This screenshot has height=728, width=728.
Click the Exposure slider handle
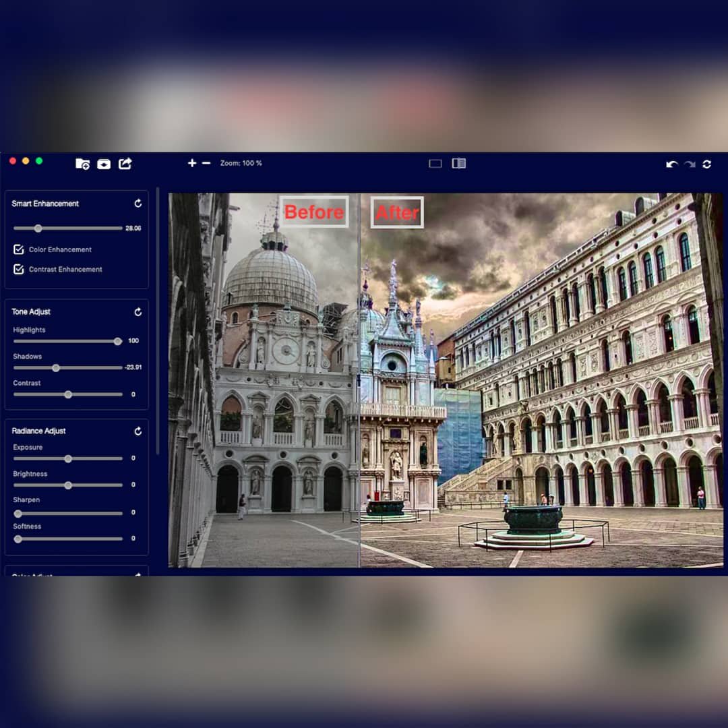click(x=68, y=459)
